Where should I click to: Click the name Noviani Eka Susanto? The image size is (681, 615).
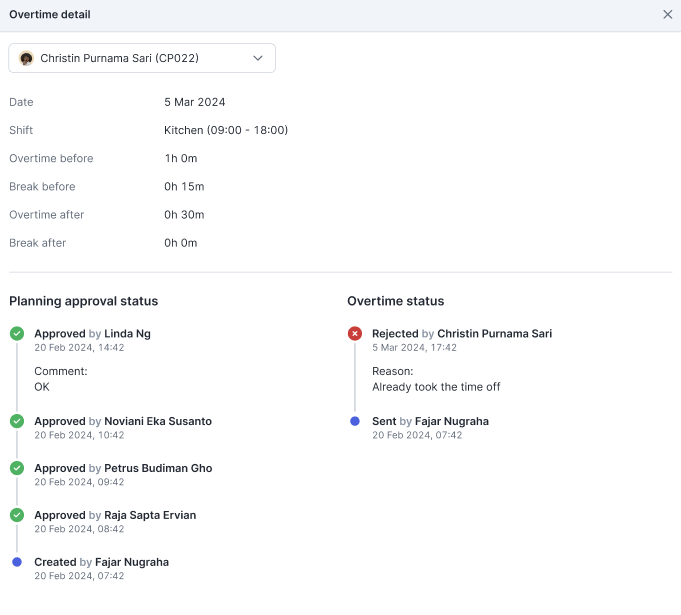158,421
